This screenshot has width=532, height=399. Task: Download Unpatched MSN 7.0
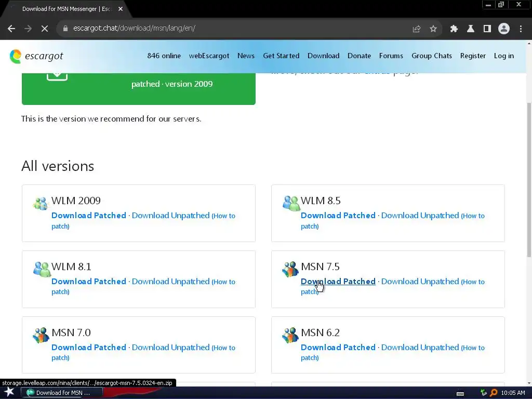click(x=170, y=348)
